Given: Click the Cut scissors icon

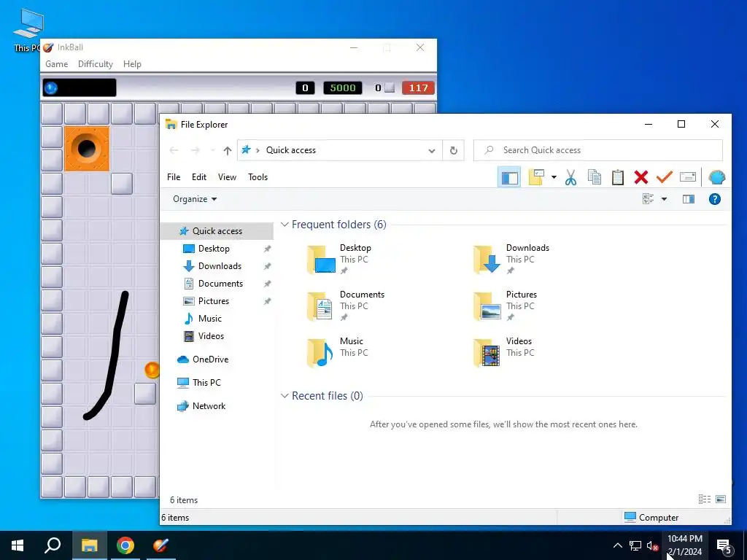Looking at the screenshot, I should point(570,178).
